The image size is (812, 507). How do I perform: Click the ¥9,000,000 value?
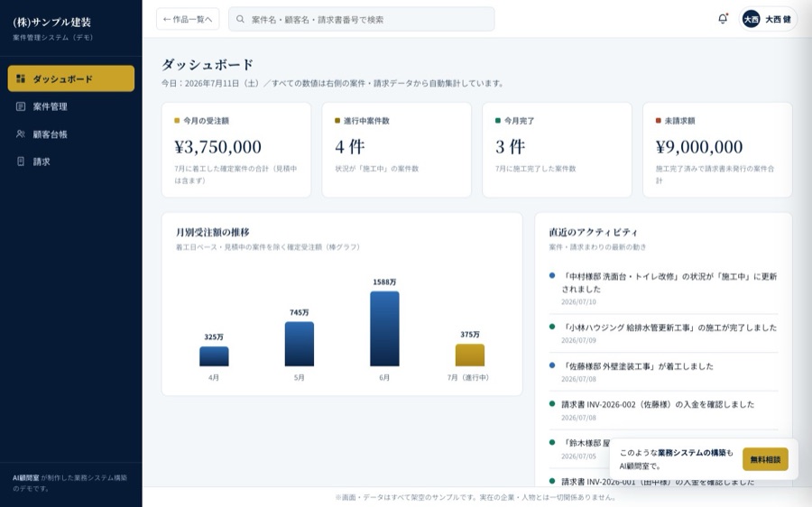point(699,147)
